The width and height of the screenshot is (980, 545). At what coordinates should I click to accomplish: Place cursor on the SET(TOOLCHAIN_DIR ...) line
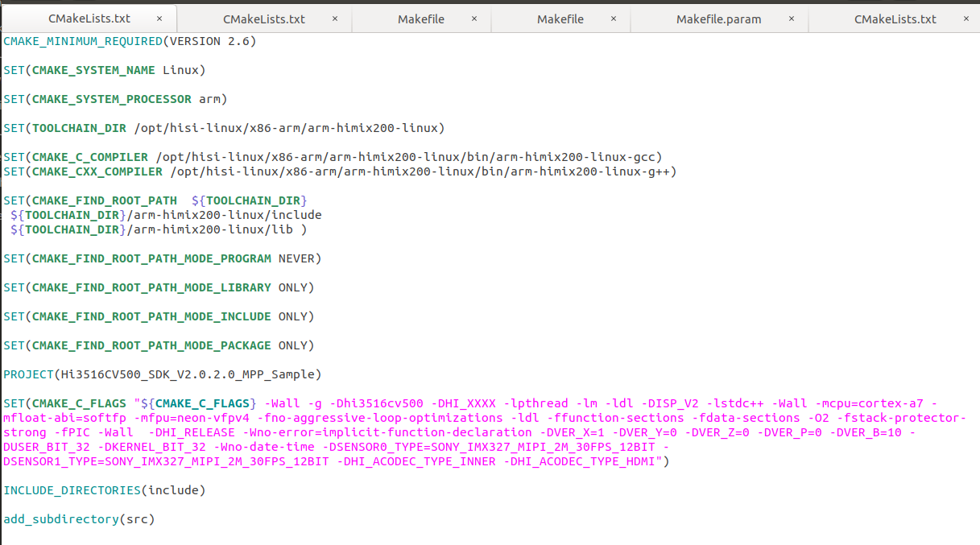click(224, 128)
